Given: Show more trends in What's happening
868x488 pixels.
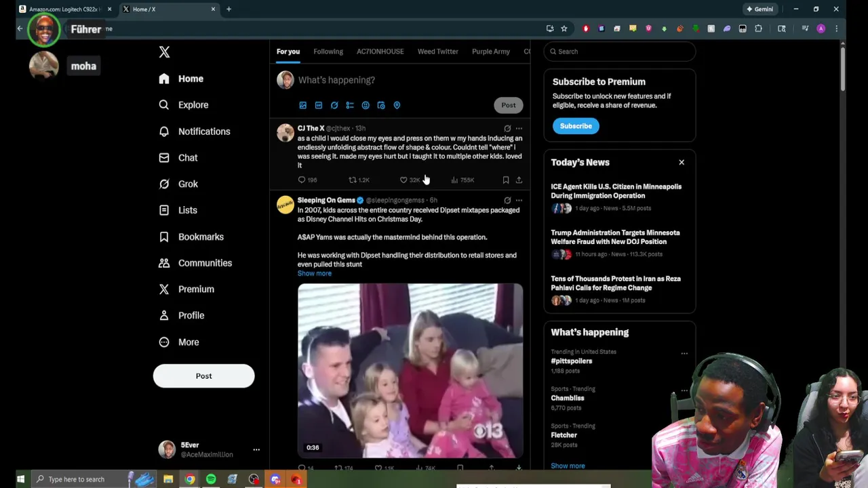Looking at the screenshot, I should [x=568, y=466].
